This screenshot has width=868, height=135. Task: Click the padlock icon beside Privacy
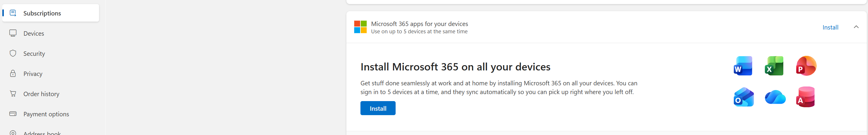(x=13, y=74)
